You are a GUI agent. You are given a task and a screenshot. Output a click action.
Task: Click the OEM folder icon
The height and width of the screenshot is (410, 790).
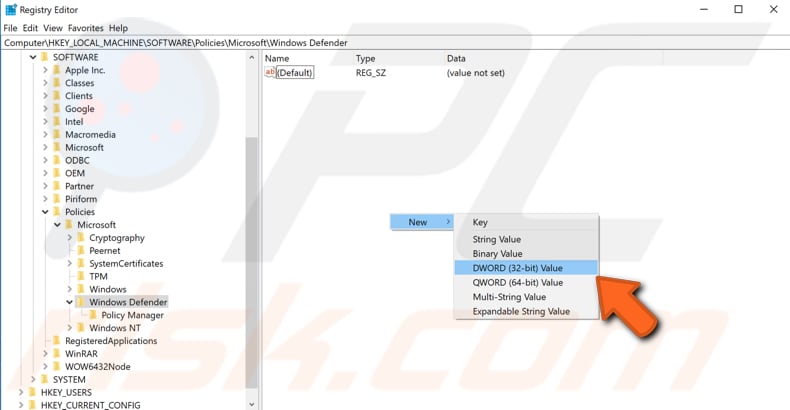pyautogui.click(x=56, y=173)
